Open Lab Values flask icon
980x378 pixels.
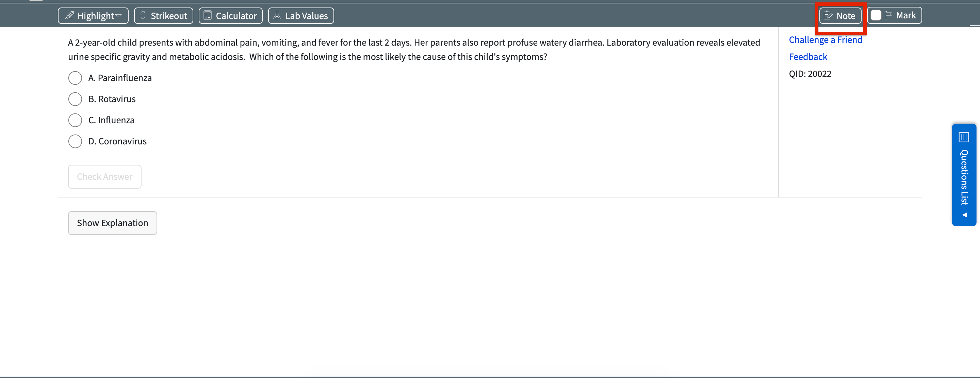coord(277,16)
